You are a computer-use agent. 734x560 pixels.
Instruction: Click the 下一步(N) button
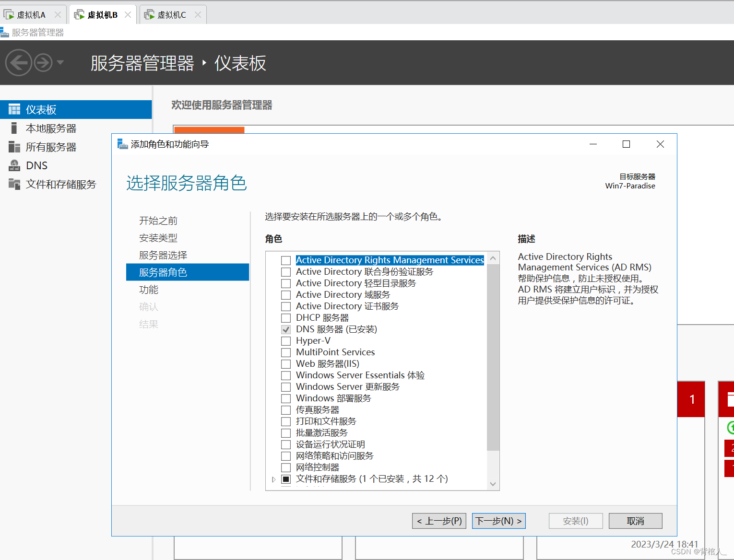pyautogui.click(x=499, y=521)
